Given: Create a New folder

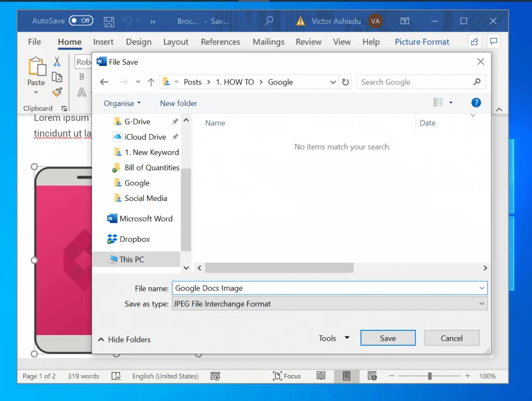Looking at the screenshot, I should click(178, 103).
